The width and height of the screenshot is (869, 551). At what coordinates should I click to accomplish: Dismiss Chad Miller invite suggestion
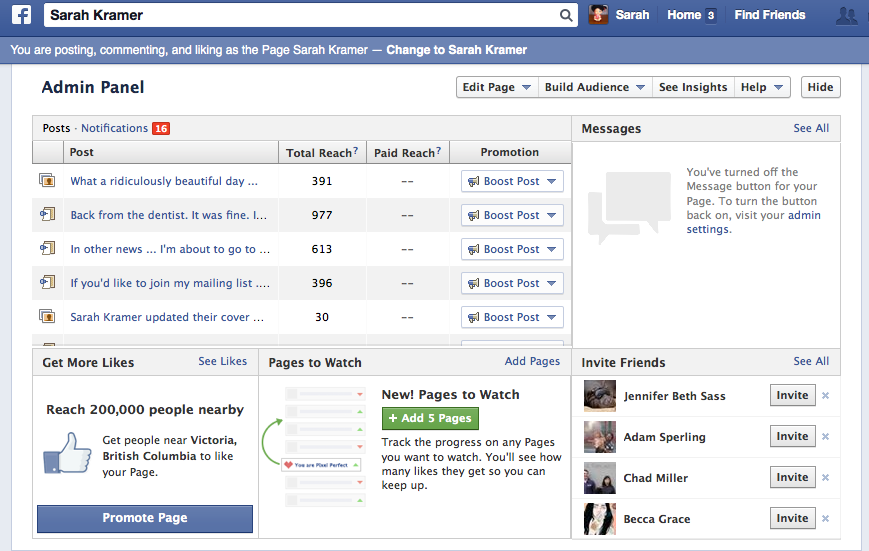(825, 477)
